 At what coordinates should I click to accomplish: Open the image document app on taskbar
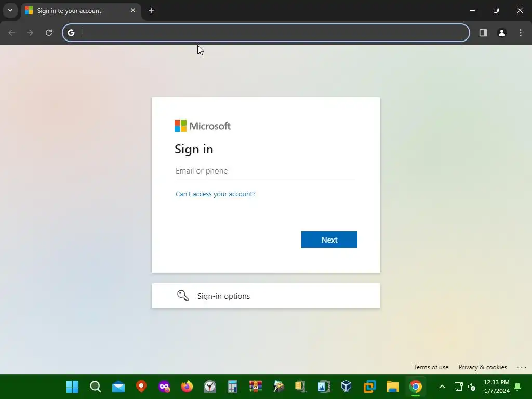324,387
